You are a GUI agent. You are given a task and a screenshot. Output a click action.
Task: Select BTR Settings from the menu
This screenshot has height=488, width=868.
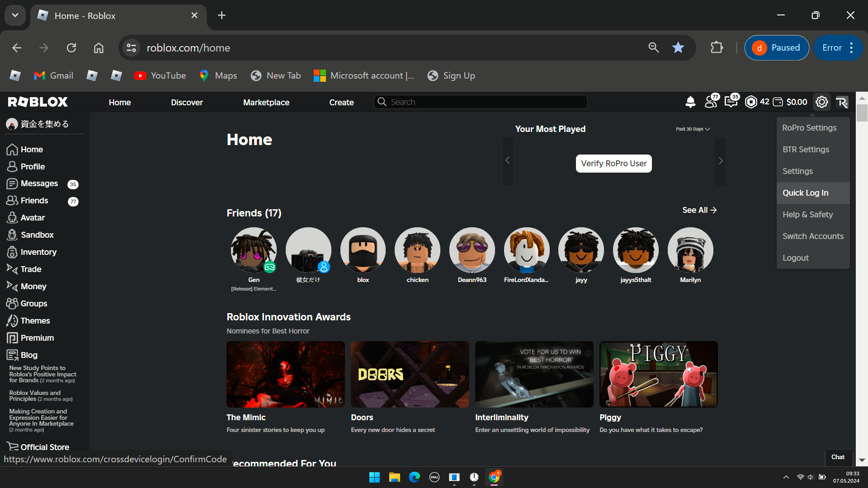[813, 150]
